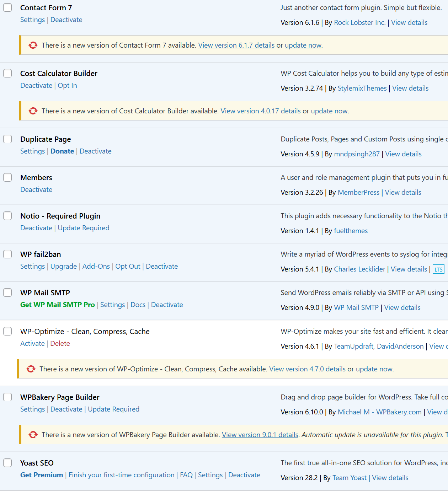
Task: Click Upgrade under WP fail2ban
Action: click(64, 266)
